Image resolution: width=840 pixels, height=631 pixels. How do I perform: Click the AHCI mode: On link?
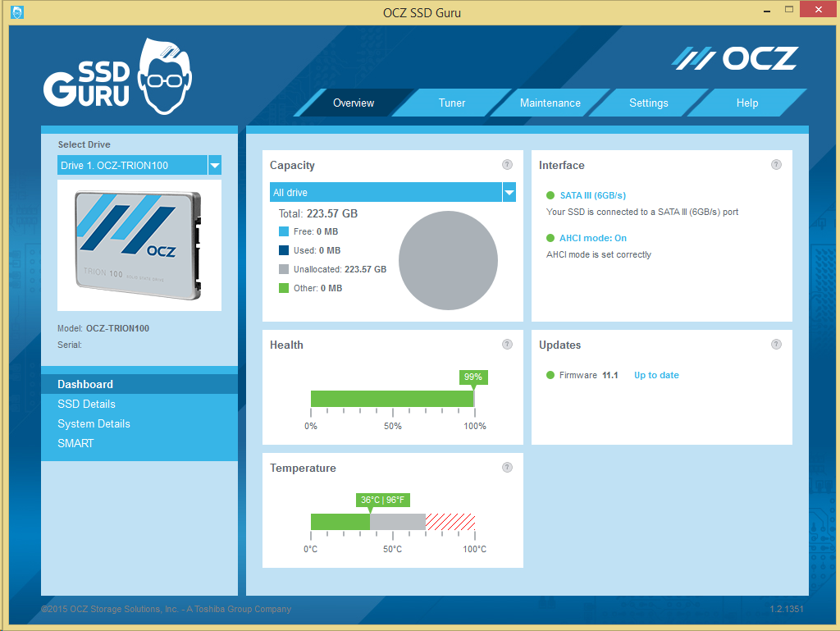[592, 238]
